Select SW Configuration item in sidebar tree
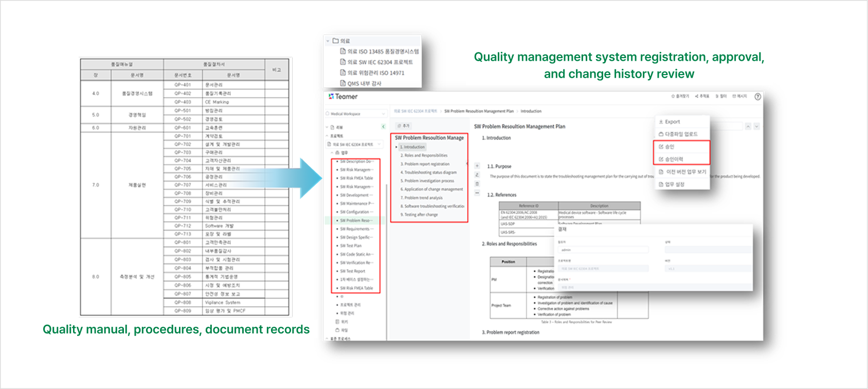Image resolution: width=868 pixels, height=389 pixels. click(x=356, y=212)
